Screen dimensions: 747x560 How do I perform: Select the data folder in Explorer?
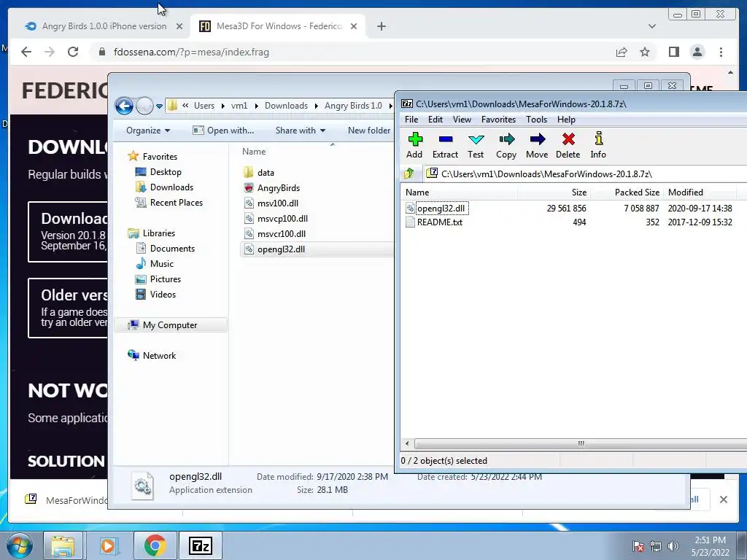tap(259, 173)
